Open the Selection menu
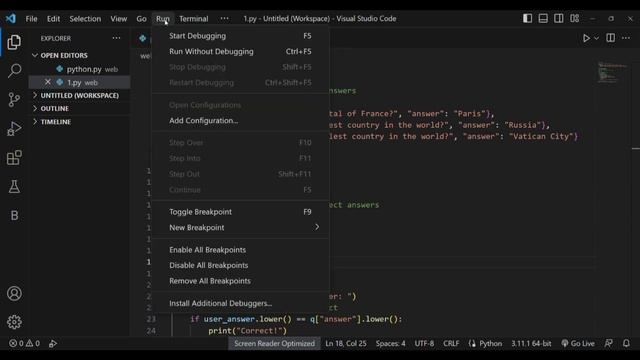 (x=85, y=18)
